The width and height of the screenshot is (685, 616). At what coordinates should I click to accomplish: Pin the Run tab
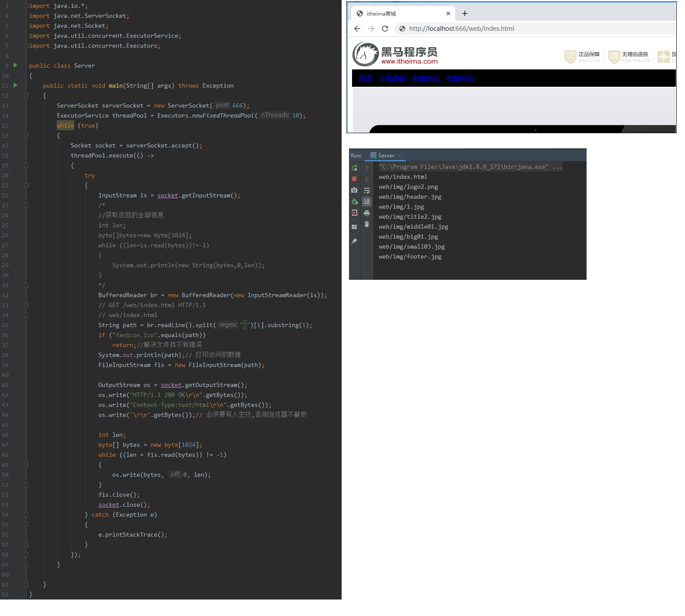354,241
